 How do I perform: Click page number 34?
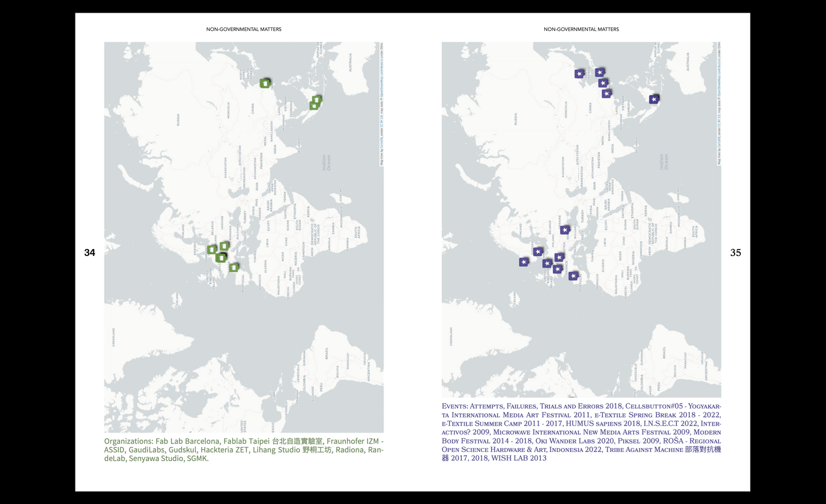(x=90, y=253)
